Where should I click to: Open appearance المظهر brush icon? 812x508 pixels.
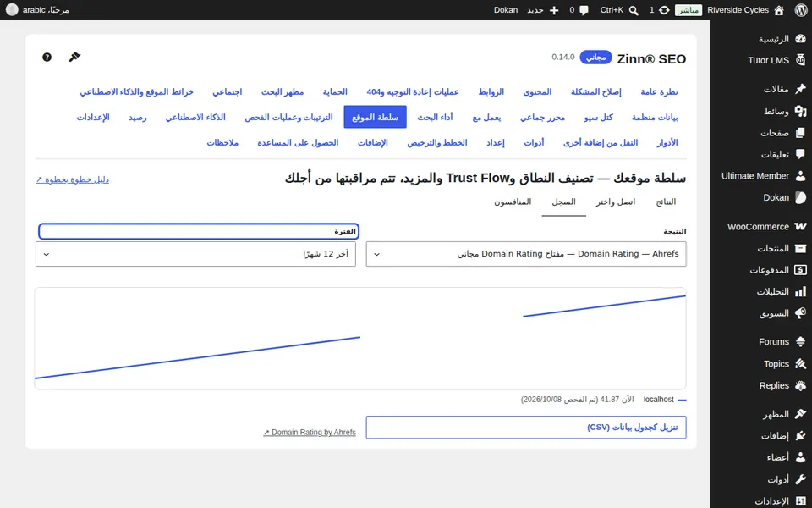point(801,414)
